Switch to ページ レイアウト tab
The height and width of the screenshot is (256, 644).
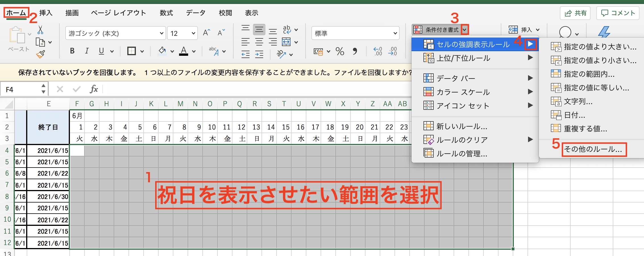pyautogui.click(x=118, y=13)
